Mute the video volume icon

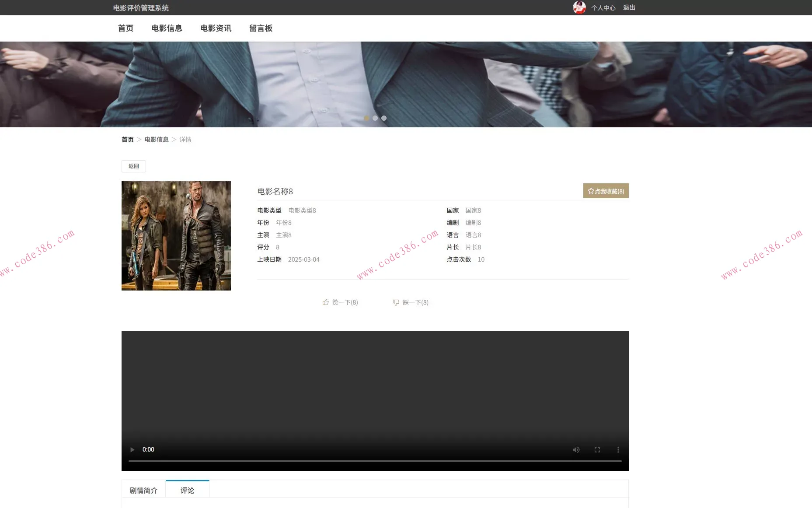[x=576, y=450]
